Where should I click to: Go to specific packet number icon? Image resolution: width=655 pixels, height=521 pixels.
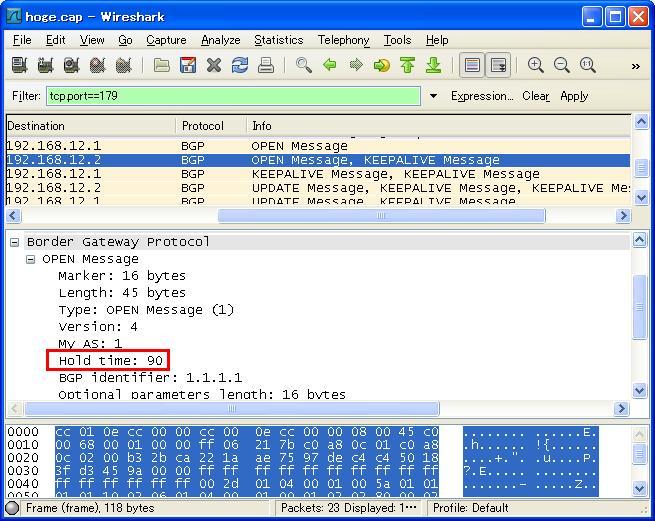[381, 65]
